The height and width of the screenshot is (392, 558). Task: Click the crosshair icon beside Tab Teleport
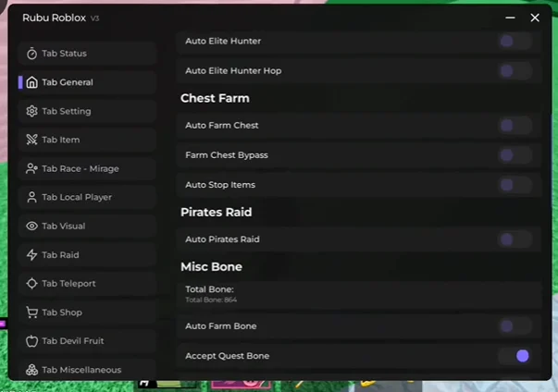(x=31, y=284)
